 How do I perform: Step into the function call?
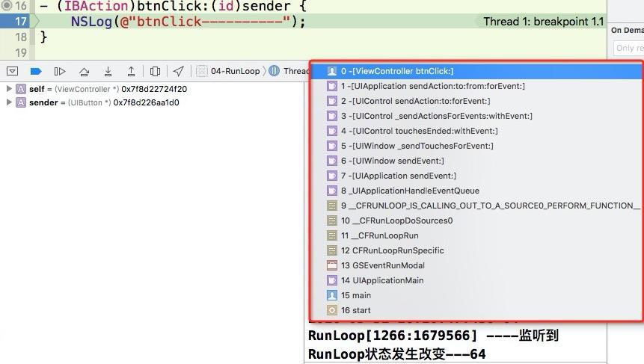(108, 72)
